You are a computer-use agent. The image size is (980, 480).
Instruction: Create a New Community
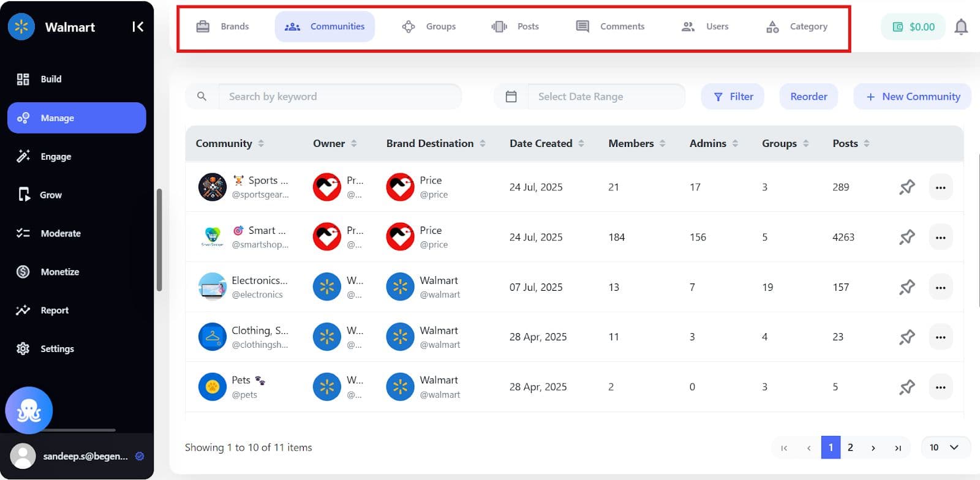tap(913, 97)
